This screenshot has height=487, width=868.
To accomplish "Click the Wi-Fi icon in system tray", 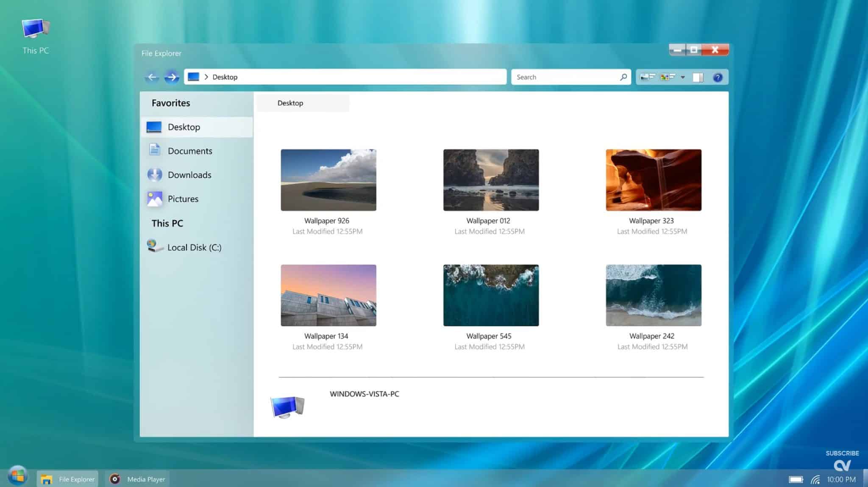I will click(816, 479).
